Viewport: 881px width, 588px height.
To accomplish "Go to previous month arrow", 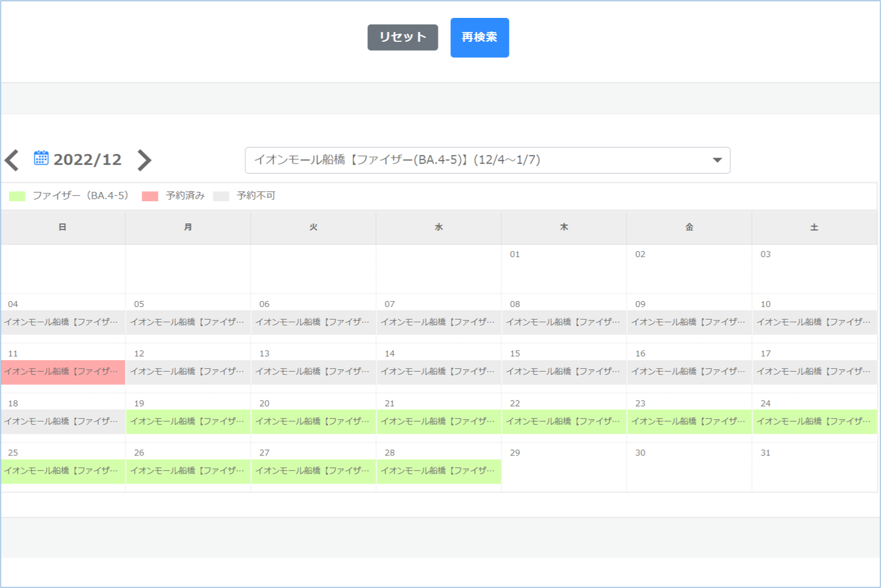I will (12, 160).
